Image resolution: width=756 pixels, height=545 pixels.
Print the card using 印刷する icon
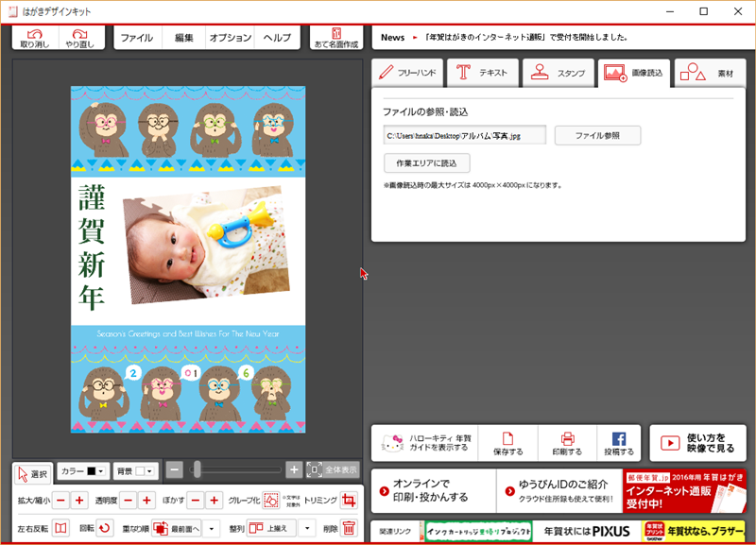(567, 442)
